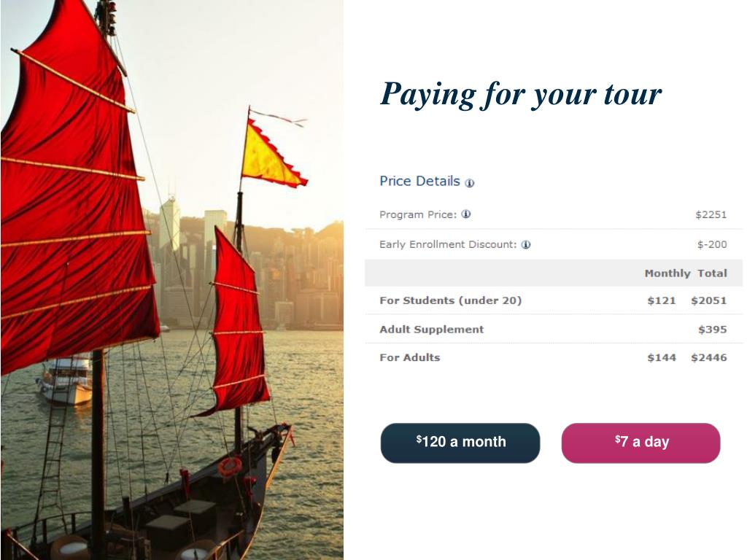The width and height of the screenshot is (747, 560).
Task: Click the $121 student monthly price
Action: [x=661, y=301]
